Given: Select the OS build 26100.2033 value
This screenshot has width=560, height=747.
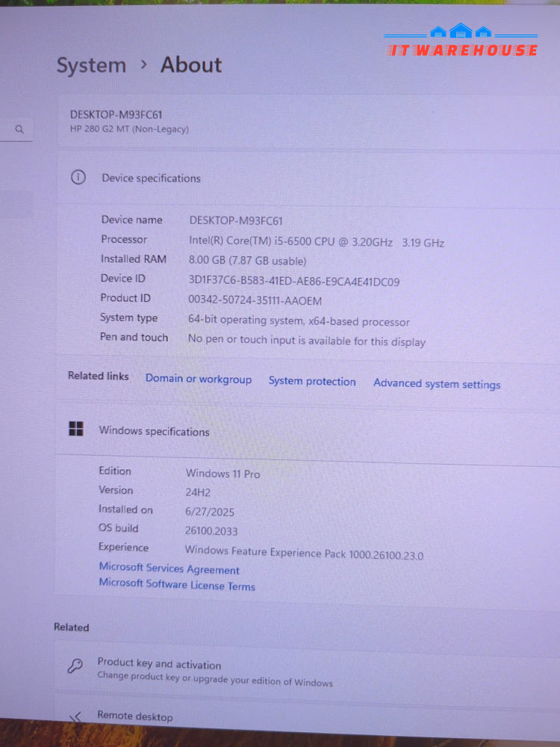Looking at the screenshot, I should click(x=211, y=531).
